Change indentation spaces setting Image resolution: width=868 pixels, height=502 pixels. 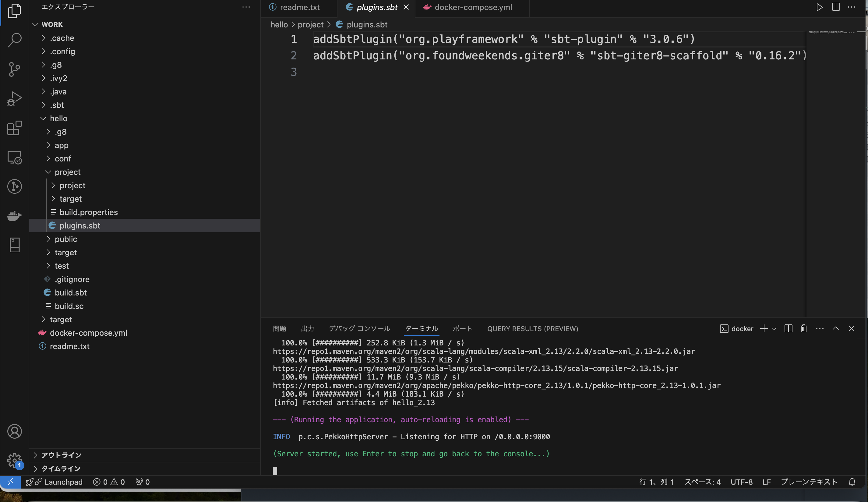(702, 482)
